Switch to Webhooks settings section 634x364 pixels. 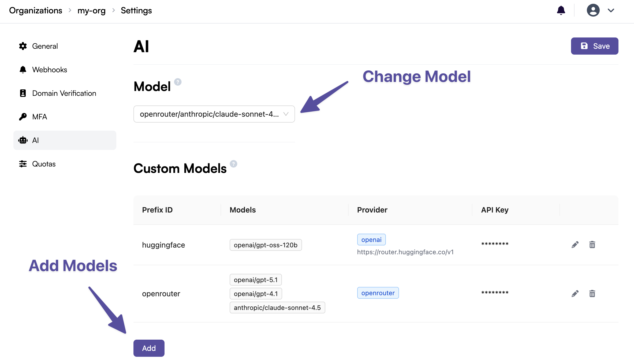(50, 70)
